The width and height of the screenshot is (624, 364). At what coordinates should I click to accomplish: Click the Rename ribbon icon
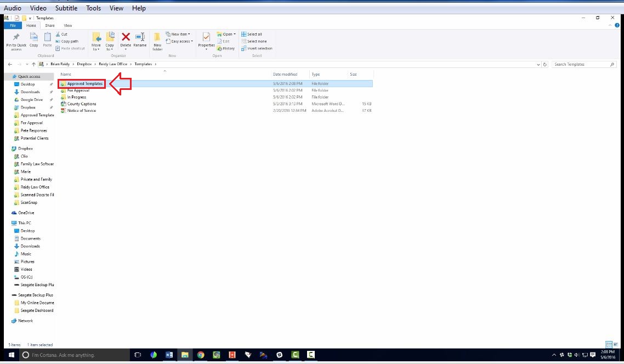[140, 40]
